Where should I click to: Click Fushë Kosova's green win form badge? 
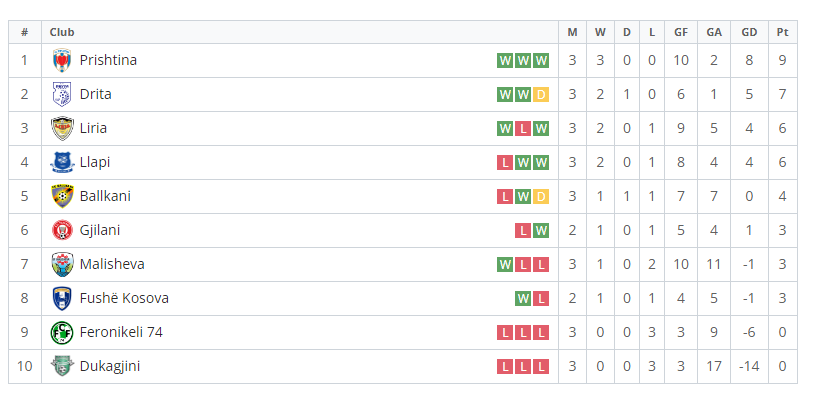coord(523,299)
